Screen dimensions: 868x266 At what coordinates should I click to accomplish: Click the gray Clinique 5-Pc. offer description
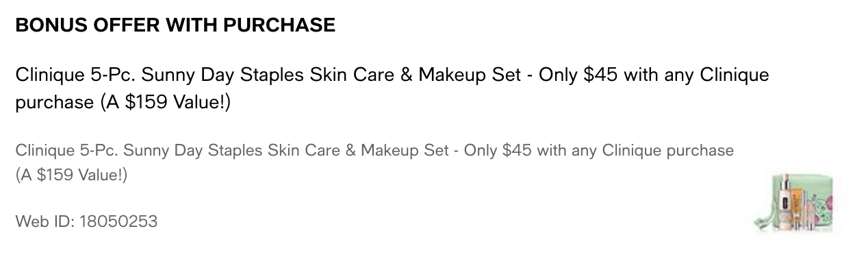[x=374, y=163]
